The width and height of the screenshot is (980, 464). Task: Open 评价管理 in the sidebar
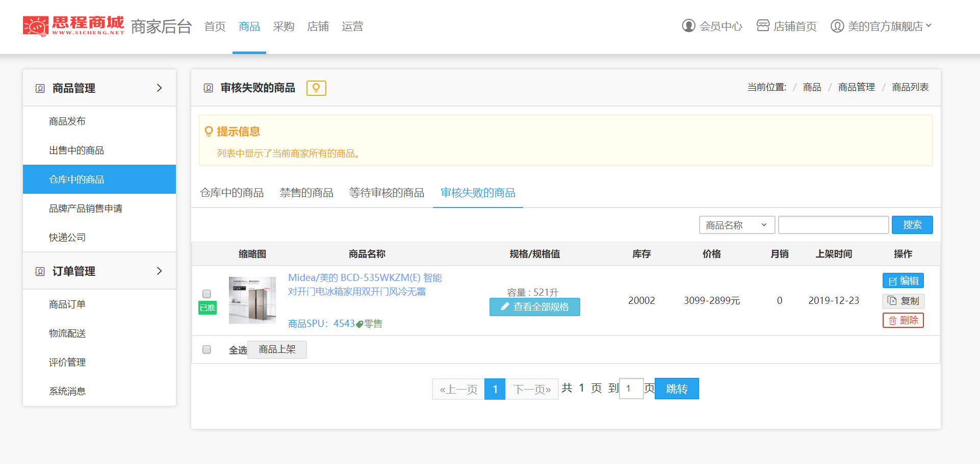67,363
